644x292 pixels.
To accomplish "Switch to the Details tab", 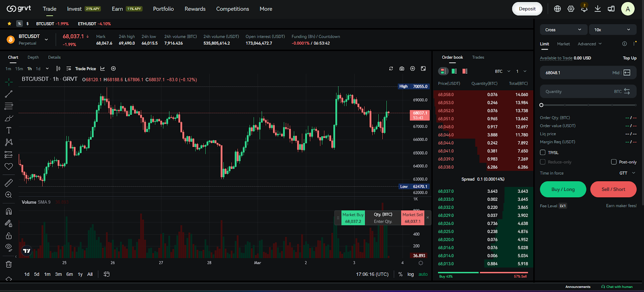I will pyautogui.click(x=54, y=57).
